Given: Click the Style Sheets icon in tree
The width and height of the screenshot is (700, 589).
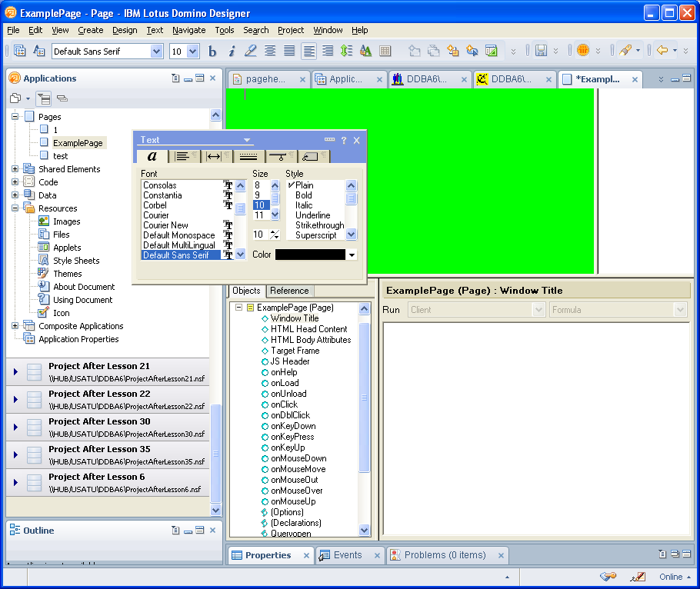Looking at the screenshot, I should click(44, 261).
